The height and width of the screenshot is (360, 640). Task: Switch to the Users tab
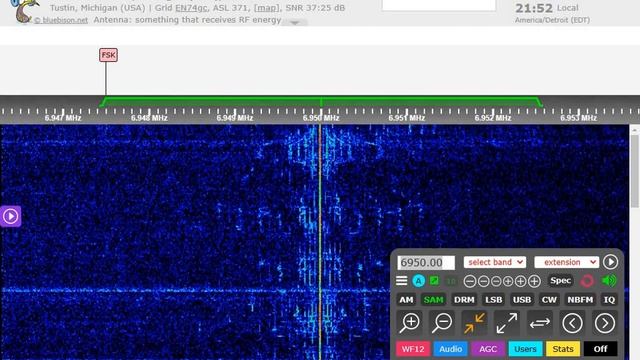click(525, 349)
